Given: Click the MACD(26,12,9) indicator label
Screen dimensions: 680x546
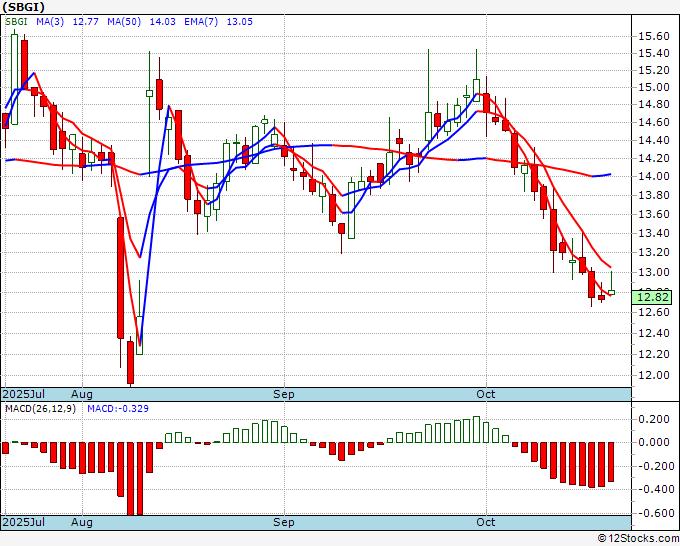Looking at the screenshot, I should [40, 409].
